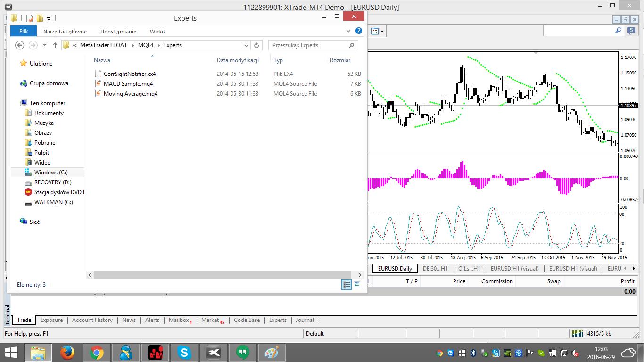Go up one folder level
The height and width of the screenshot is (362, 644).
click(x=55, y=45)
